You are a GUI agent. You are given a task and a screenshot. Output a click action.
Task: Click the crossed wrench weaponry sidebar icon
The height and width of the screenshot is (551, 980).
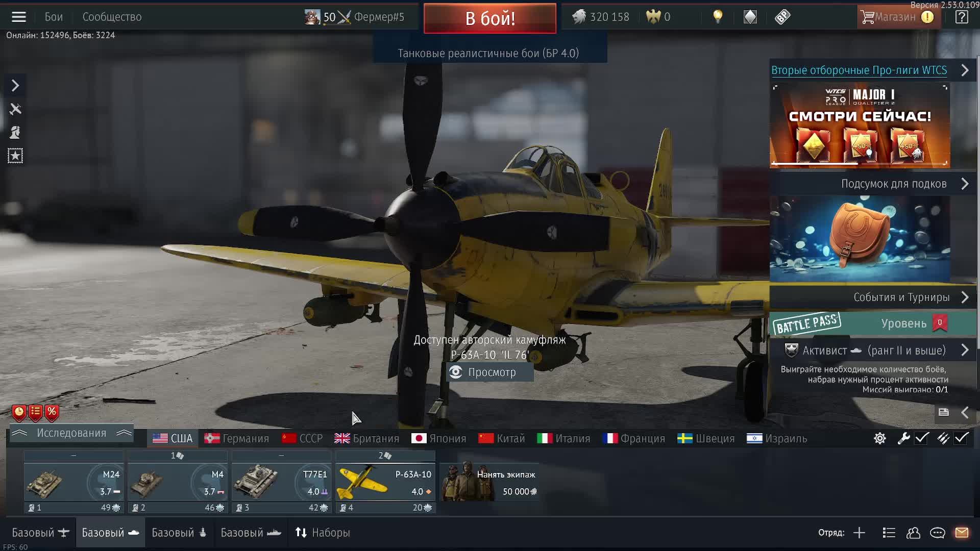pyautogui.click(x=15, y=109)
